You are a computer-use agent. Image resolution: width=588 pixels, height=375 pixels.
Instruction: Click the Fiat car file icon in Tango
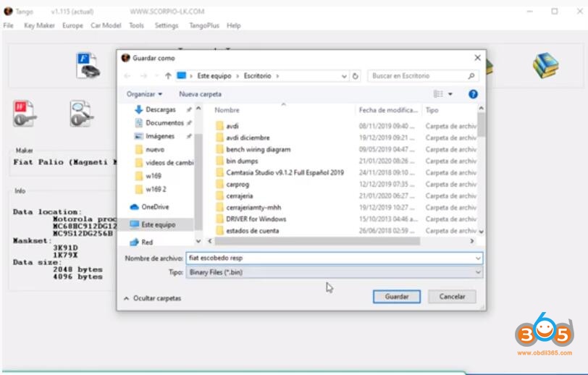(x=88, y=65)
